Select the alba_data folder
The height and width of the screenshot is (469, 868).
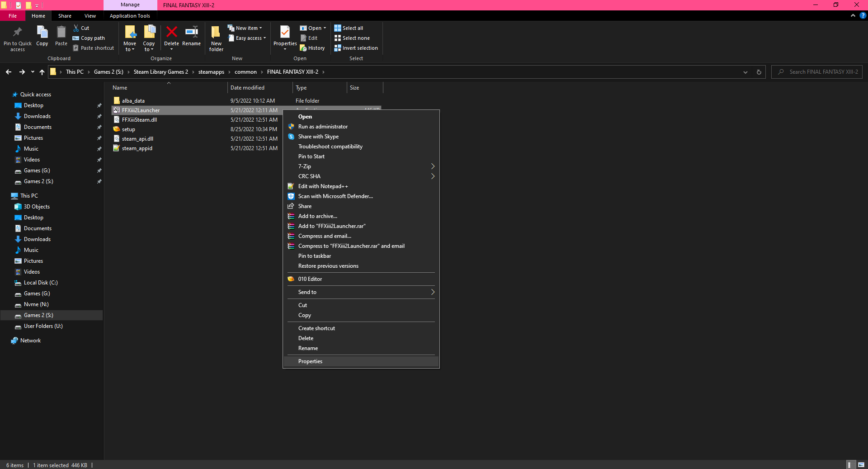pos(133,101)
